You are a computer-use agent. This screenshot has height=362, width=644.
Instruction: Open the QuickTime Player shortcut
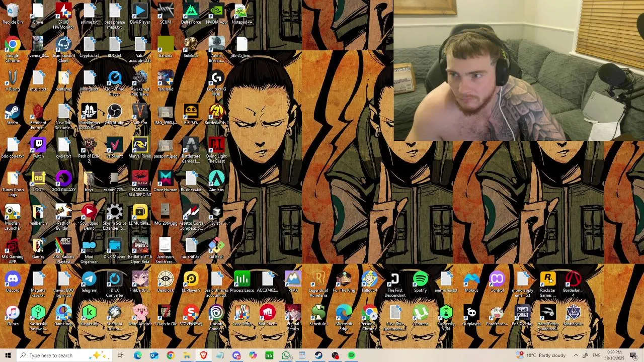click(115, 83)
